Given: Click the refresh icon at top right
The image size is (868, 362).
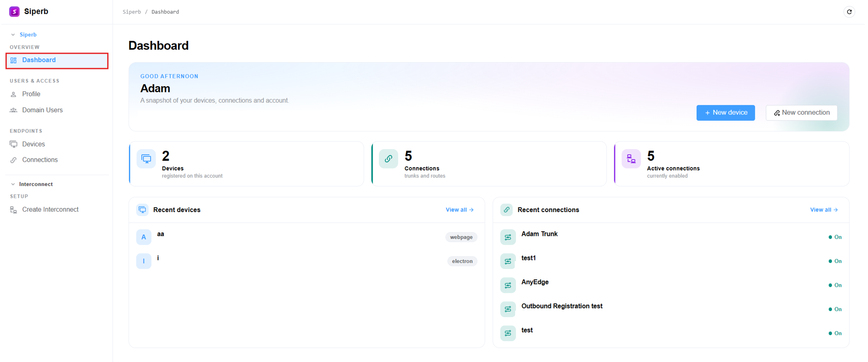Looking at the screenshot, I should (849, 12).
